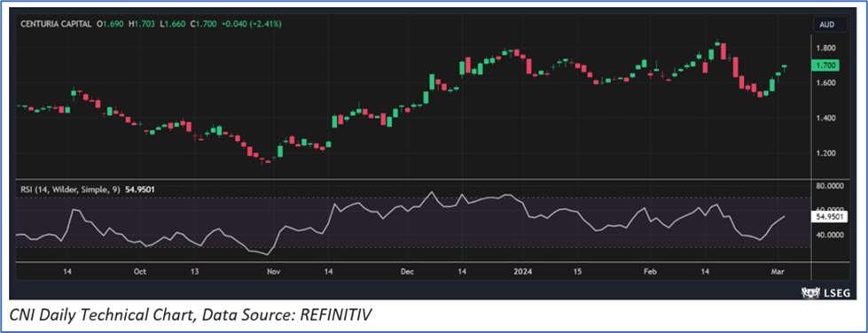The width and height of the screenshot is (868, 333).
Task: Click the RSI (14, Wilder, Simple, 9) indicator label
Action: [x=71, y=190]
